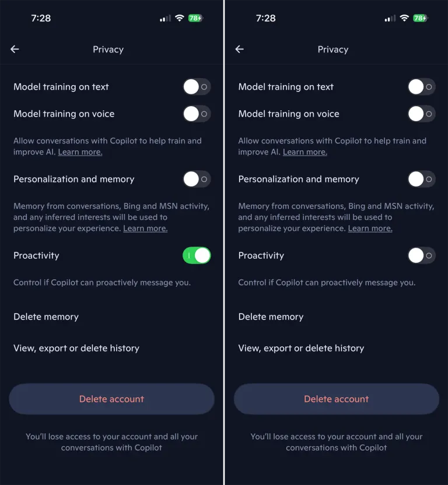Viewport: 448px width, 485px height.
Task: Click the battery indicator in the left screen
Action: tap(195, 18)
